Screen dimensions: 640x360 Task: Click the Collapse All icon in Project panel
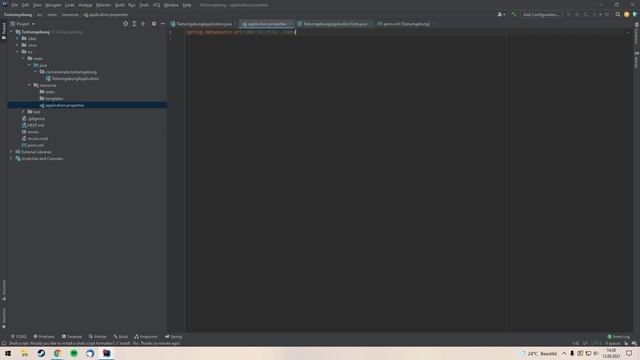143,24
